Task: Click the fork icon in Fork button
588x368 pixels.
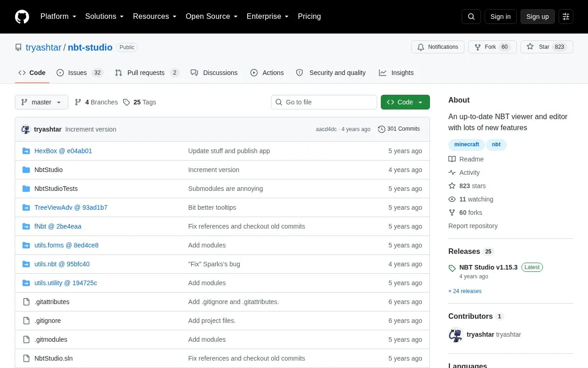Action: click(478, 47)
